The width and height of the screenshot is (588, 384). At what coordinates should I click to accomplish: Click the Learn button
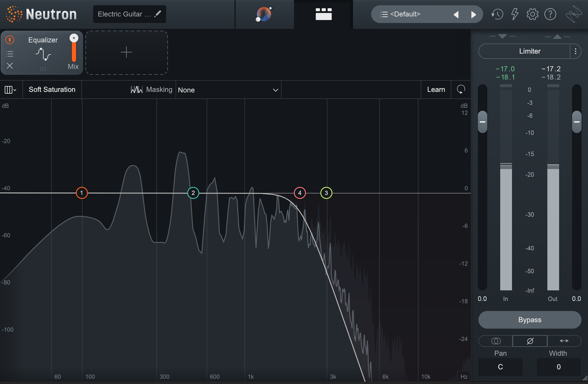(436, 90)
